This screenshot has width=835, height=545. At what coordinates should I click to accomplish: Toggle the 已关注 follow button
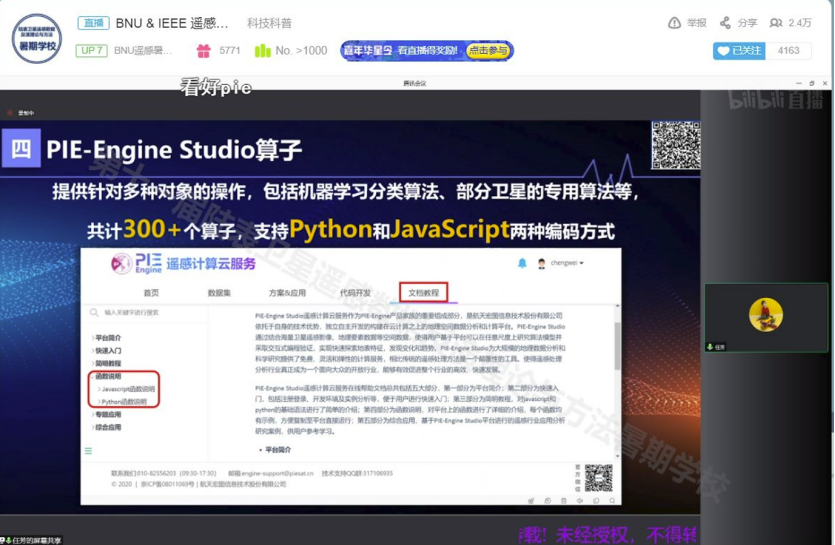(x=739, y=50)
